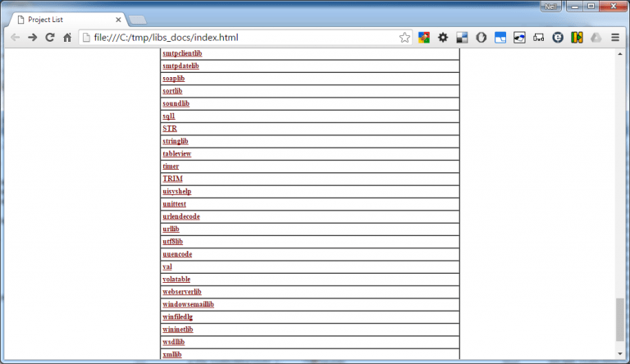
Task: Open the wininetlib link
Action: (177, 330)
